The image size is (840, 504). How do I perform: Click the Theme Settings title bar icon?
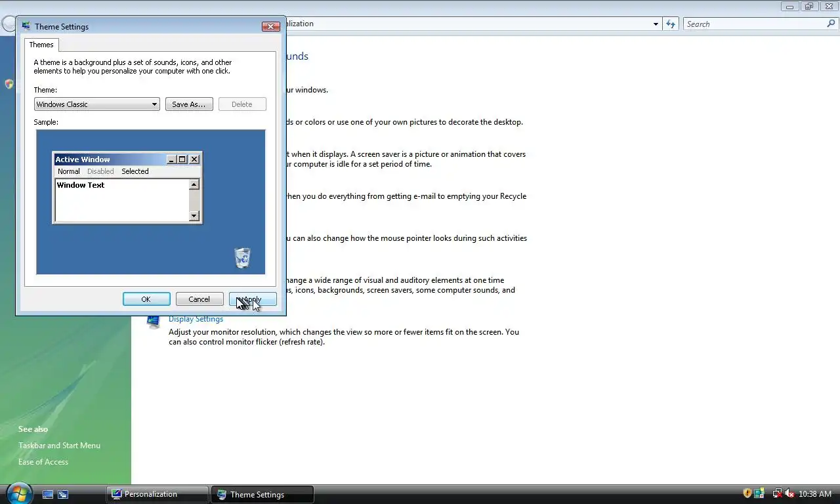coord(26,26)
